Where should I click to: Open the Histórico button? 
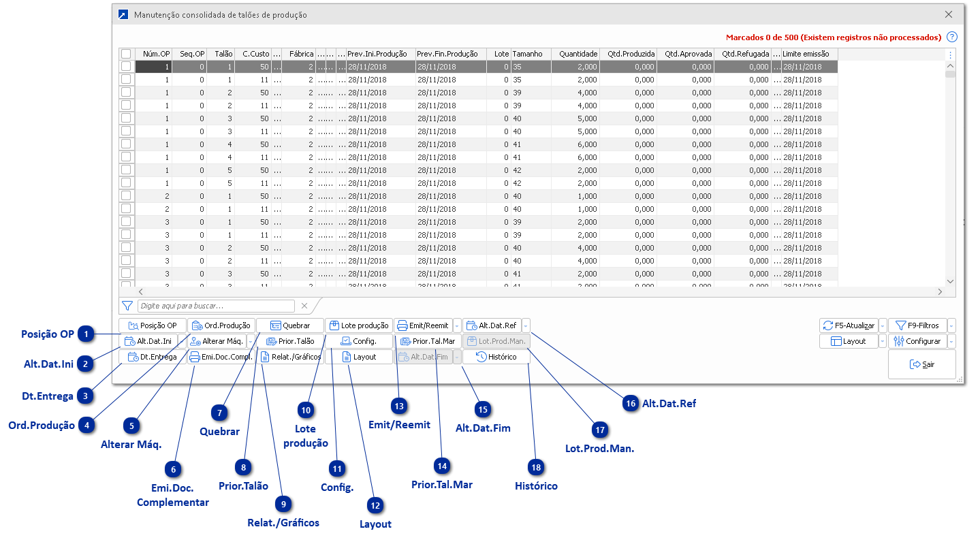(x=496, y=357)
